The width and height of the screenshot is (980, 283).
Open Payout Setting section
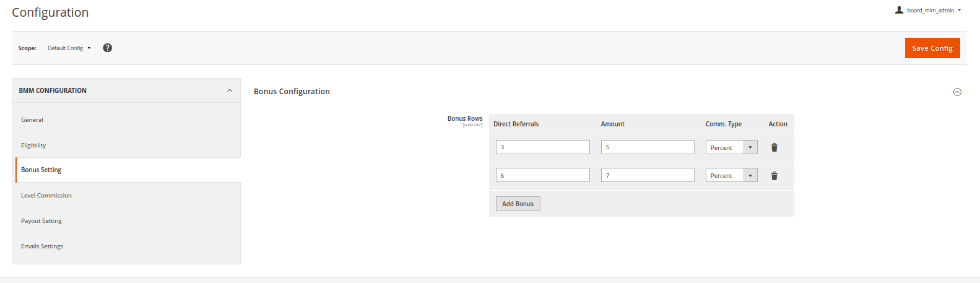(x=41, y=221)
